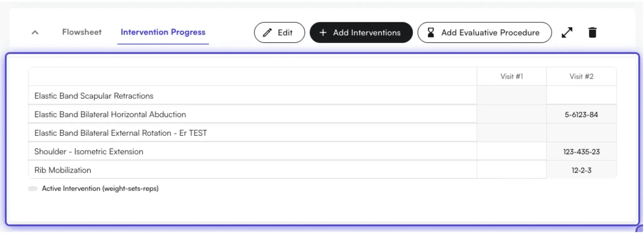Screen dimensions: 644x234
Task: Click the Elastic Band Scapular Retractions row
Action: (x=94, y=96)
